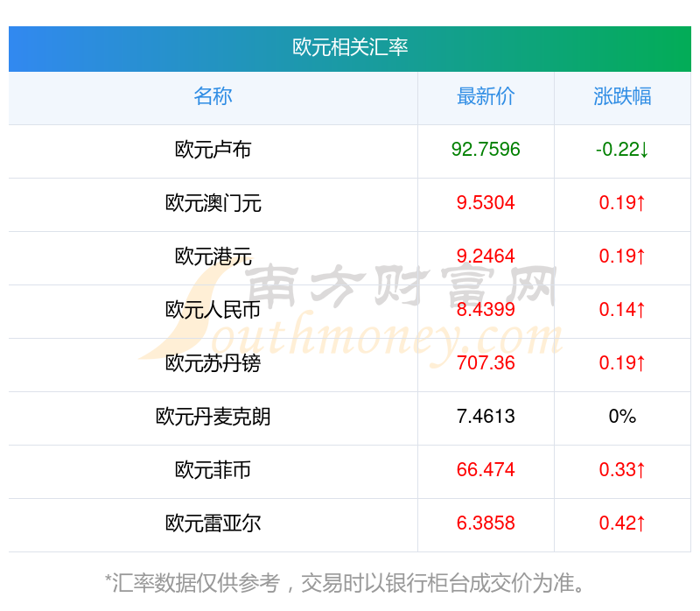
Task: Select the 涨跌幅 column header
Action: 622,96
